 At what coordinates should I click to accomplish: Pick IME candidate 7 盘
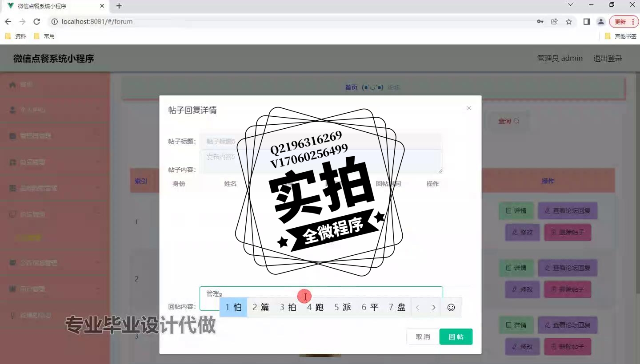[x=397, y=307]
